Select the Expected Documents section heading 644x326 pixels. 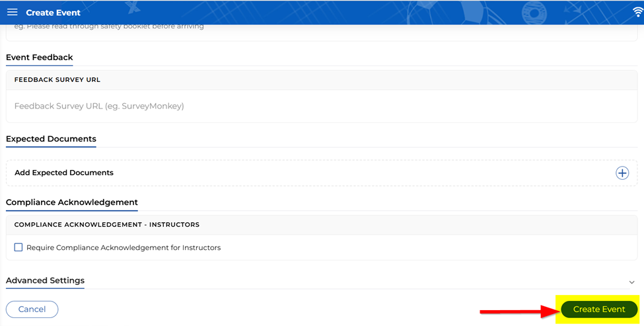click(x=51, y=139)
